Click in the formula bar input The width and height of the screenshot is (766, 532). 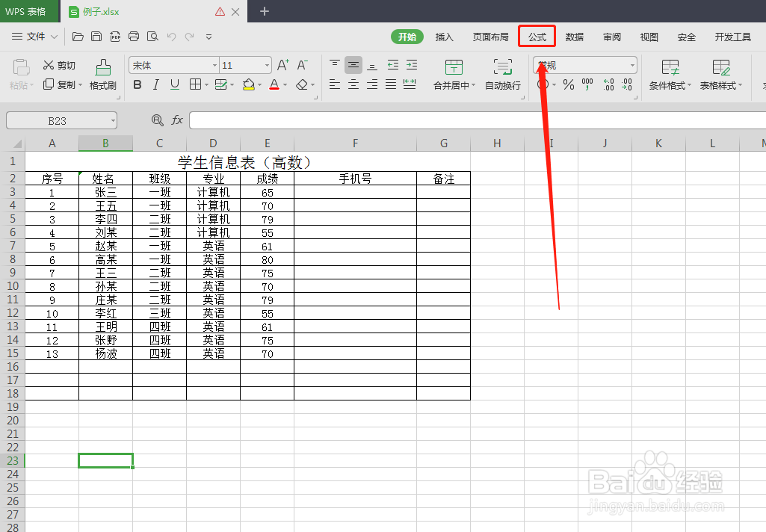coord(478,120)
